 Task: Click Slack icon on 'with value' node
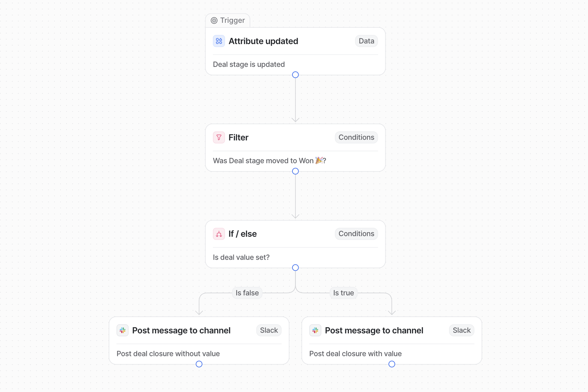(315, 331)
